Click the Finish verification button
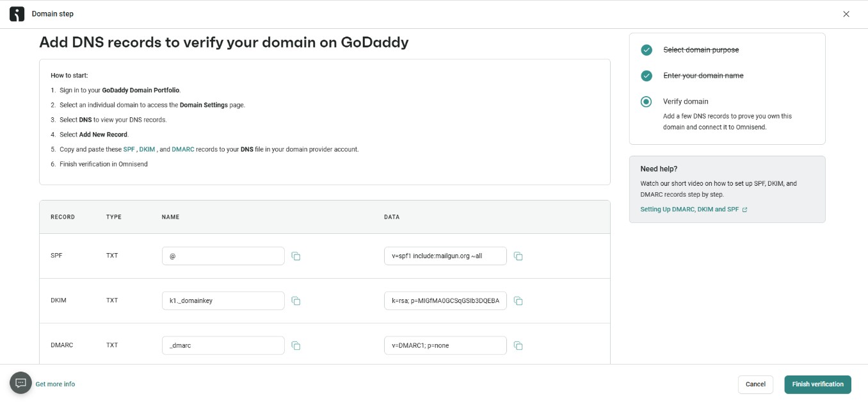Image resolution: width=868 pixels, height=403 pixels. tap(817, 384)
